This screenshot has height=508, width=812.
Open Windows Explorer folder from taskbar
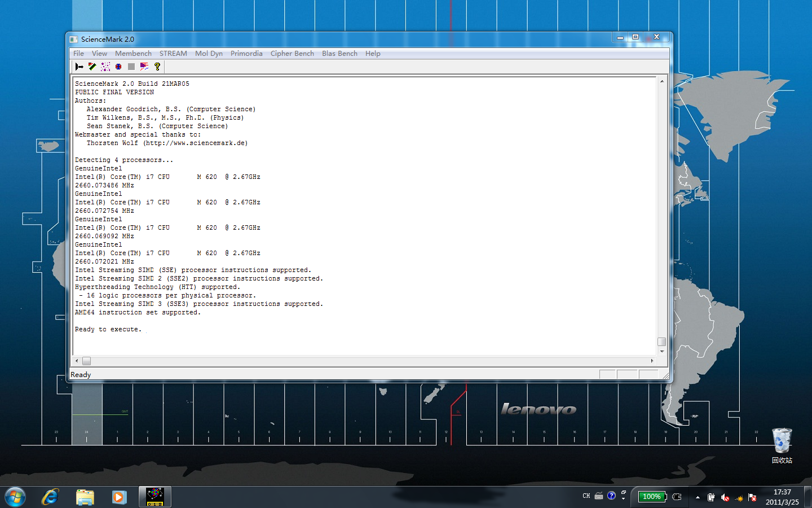point(85,497)
